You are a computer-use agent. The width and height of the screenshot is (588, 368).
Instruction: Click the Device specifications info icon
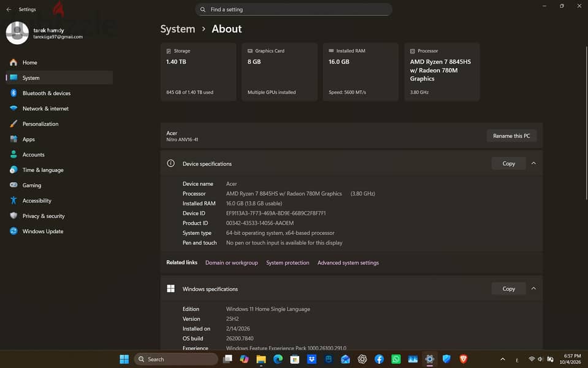[170, 163]
